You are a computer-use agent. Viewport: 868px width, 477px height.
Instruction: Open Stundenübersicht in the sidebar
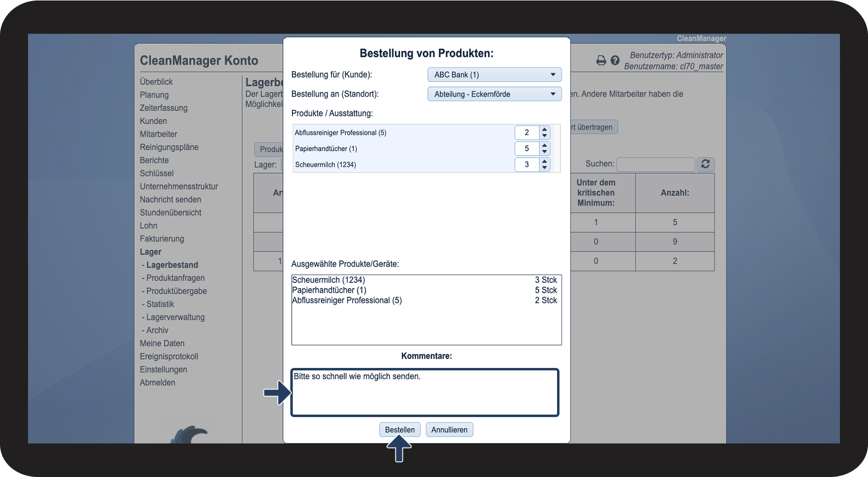click(x=170, y=213)
